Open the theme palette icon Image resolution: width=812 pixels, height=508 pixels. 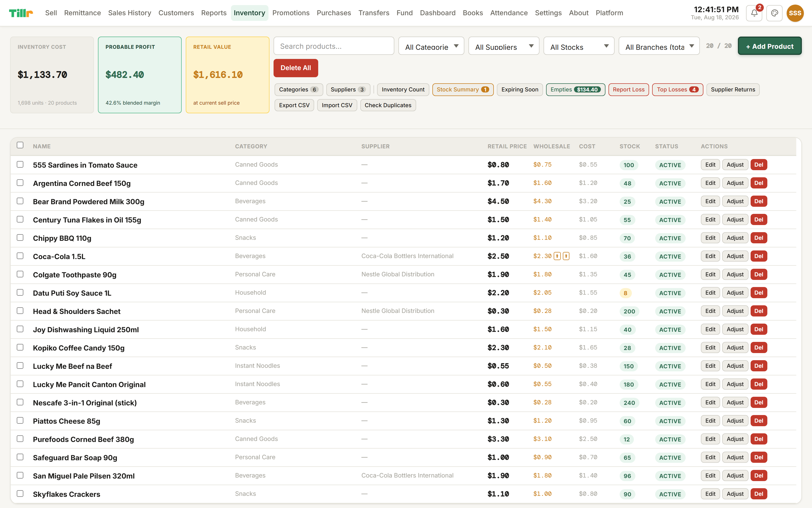point(774,13)
